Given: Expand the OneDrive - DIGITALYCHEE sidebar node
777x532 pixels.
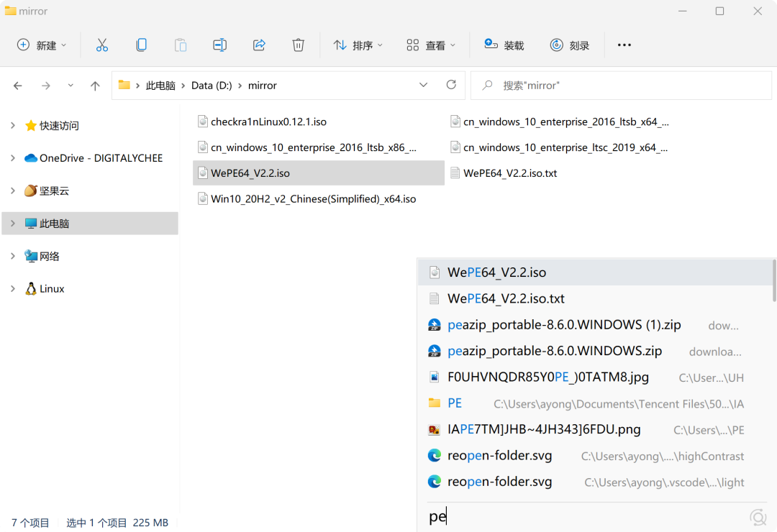Looking at the screenshot, I should [x=12, y=157].
